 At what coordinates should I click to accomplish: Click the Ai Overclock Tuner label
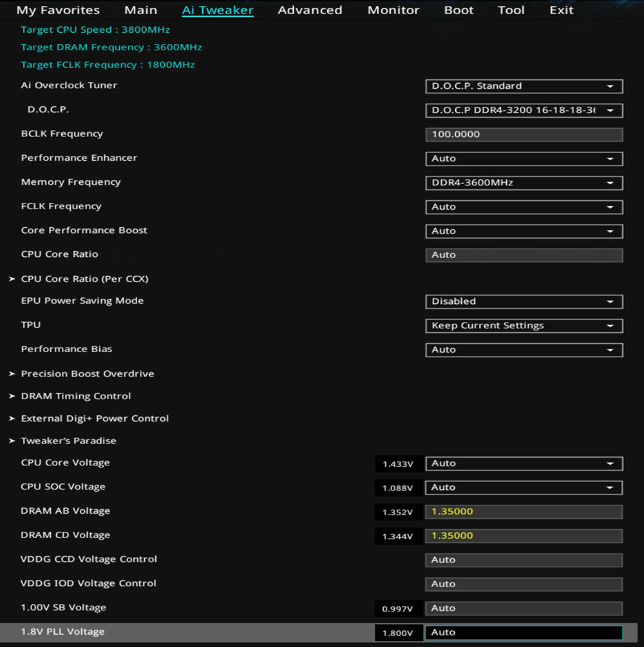point(69,86)
